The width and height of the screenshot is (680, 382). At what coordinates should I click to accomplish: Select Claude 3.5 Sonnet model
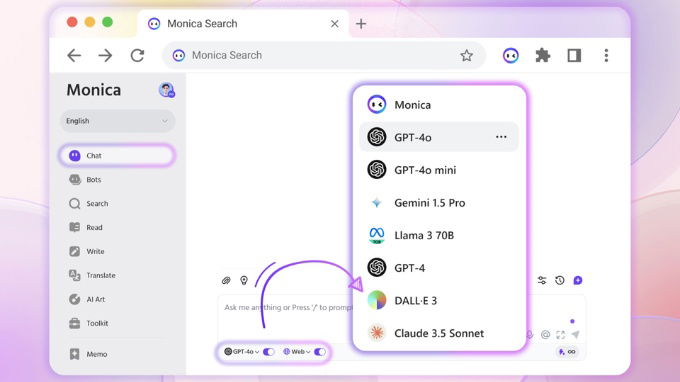439,333
